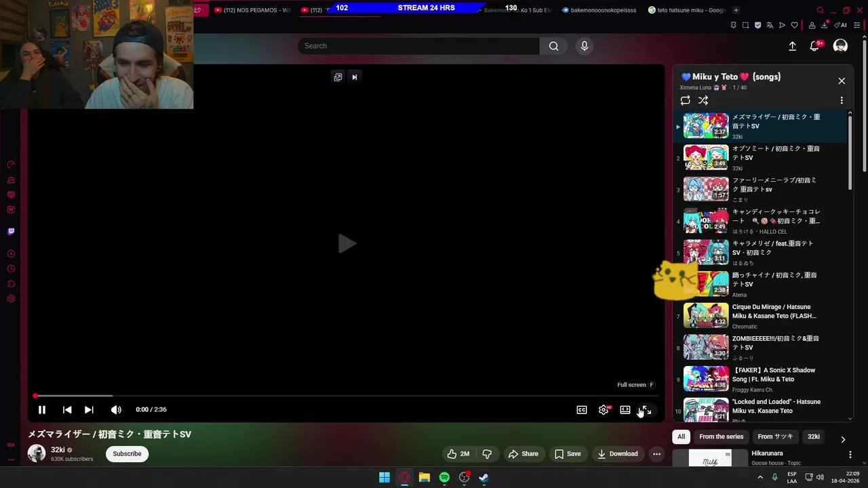Click the 32ki channel avatar
This screenshot has width=868, height=488.
click(37, 453)
